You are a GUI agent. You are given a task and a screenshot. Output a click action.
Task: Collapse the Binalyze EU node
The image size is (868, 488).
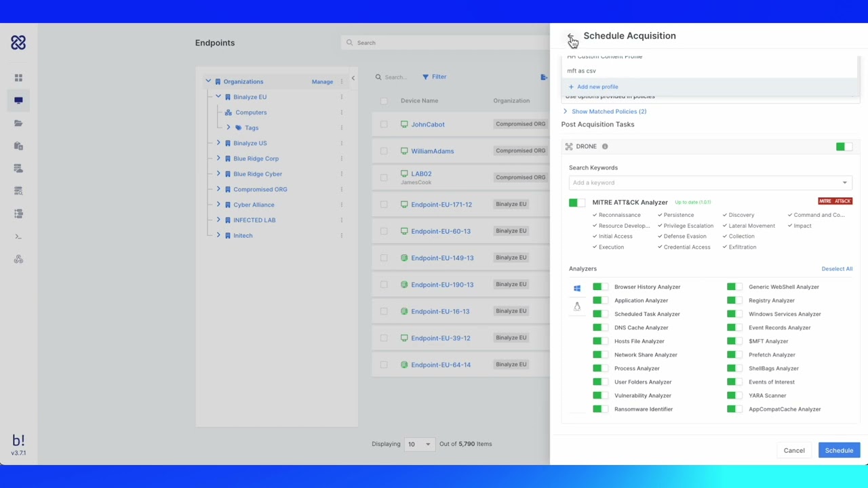pos(218,97)
